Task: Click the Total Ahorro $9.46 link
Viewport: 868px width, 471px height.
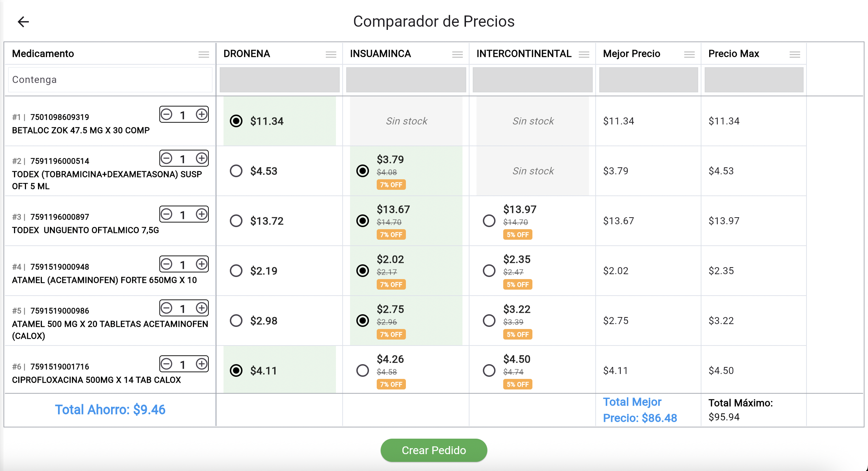Action: 110,409
